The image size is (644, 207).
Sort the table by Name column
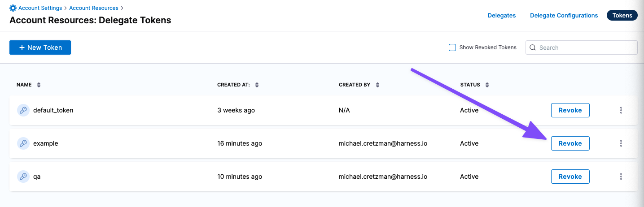(x=39, y=85)
